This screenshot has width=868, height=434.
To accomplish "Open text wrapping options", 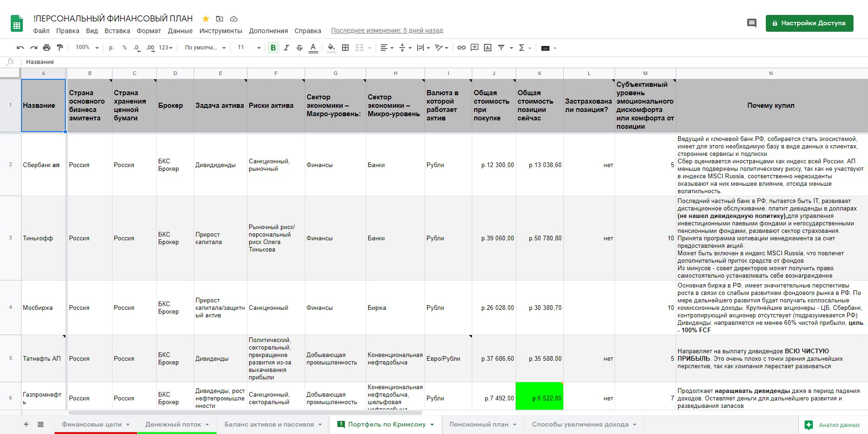I will click(423, 48).
